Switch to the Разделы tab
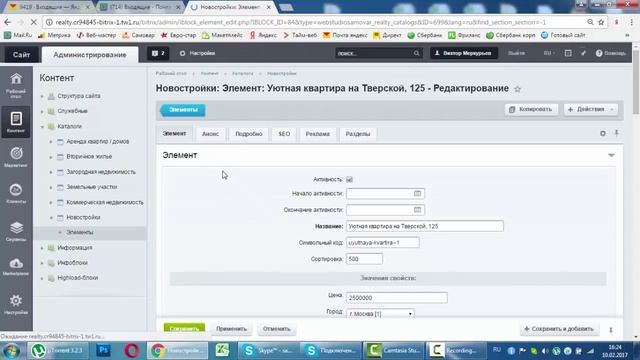The image size is (640, 360). tap(358, 134)
